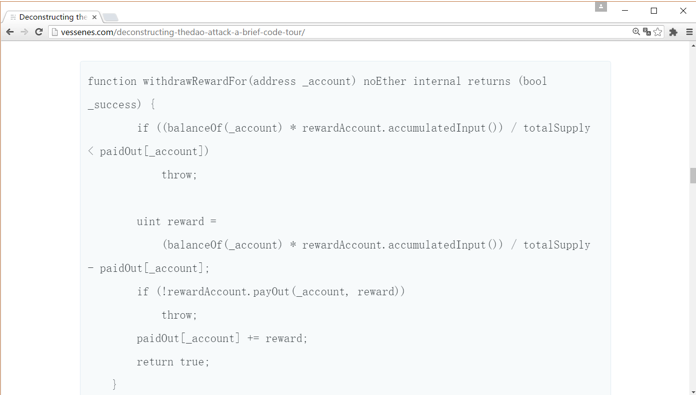Click the scrollbar down arrow
Image resolution: width=696 pixels, height=395 pixels.
point(693,391)
